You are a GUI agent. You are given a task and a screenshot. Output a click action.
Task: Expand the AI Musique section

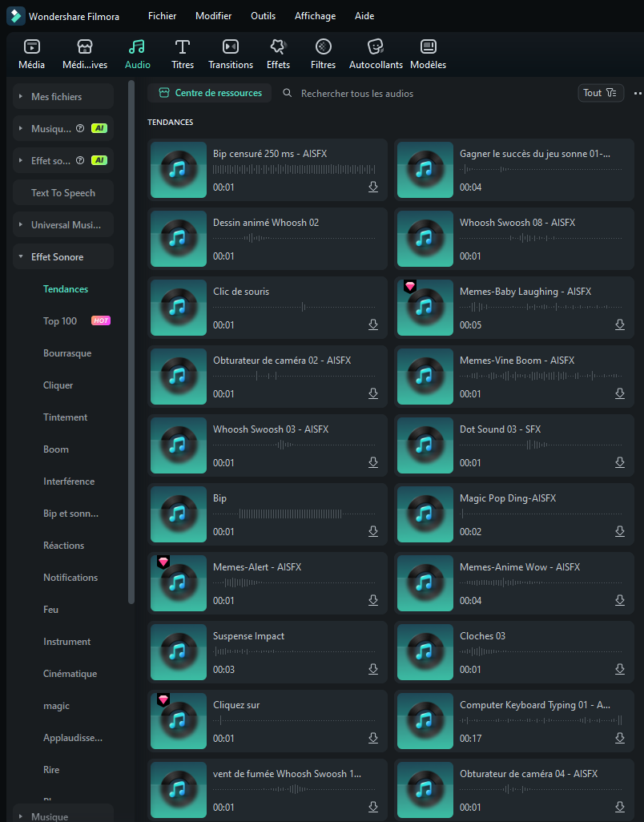[21, 128]
